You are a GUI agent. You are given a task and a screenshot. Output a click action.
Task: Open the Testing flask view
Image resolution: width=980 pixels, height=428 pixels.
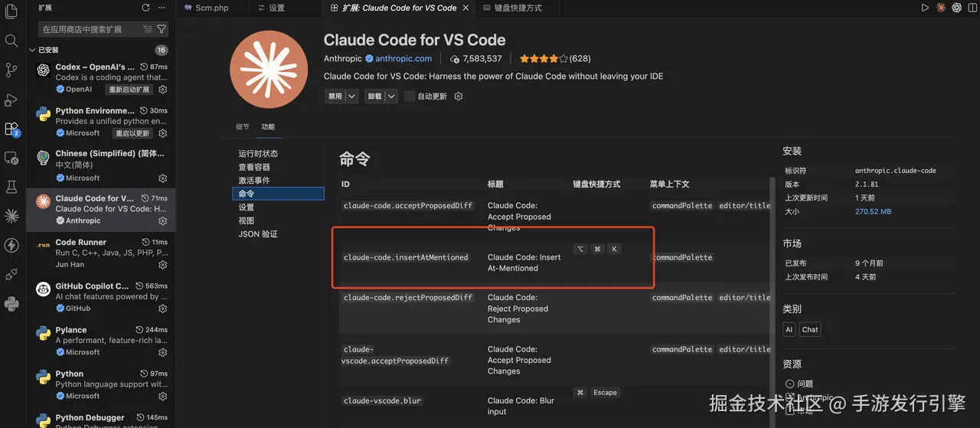11,187
